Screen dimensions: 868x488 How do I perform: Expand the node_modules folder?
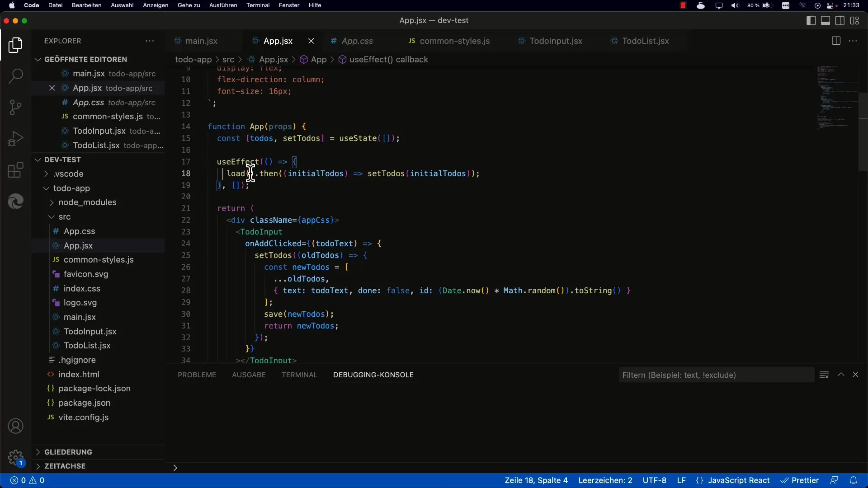point(87,202)
